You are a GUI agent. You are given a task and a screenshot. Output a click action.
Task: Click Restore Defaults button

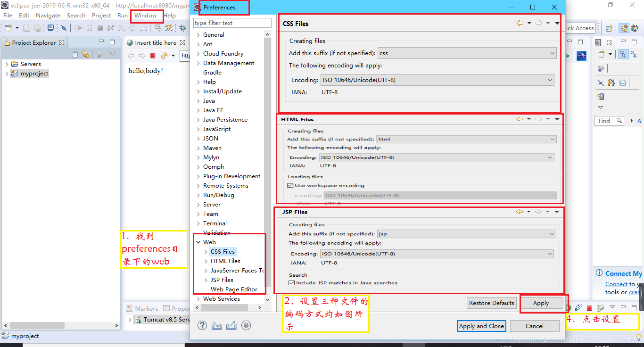(492, 303)
